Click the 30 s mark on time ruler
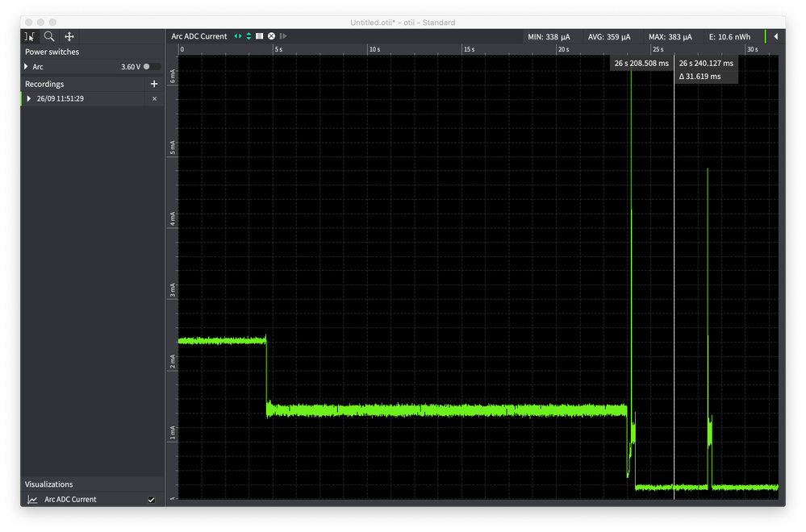806x532 pixels. click(753, 49)
